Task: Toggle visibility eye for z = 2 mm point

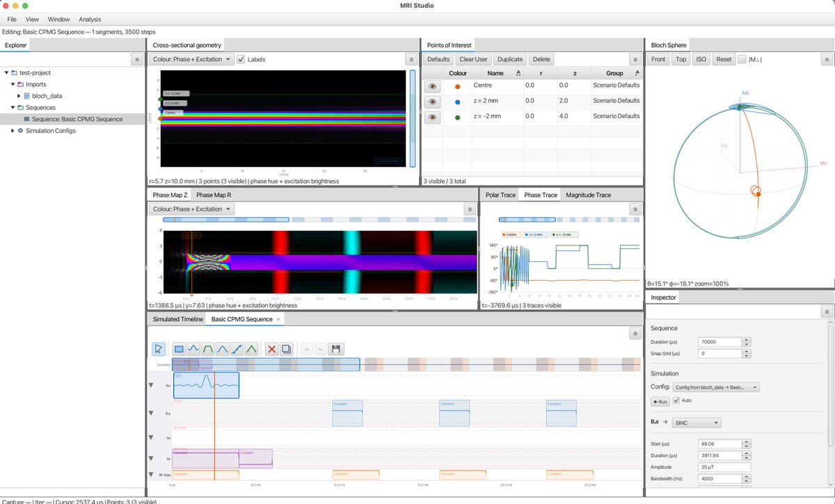Action: [x=432, y=101]
